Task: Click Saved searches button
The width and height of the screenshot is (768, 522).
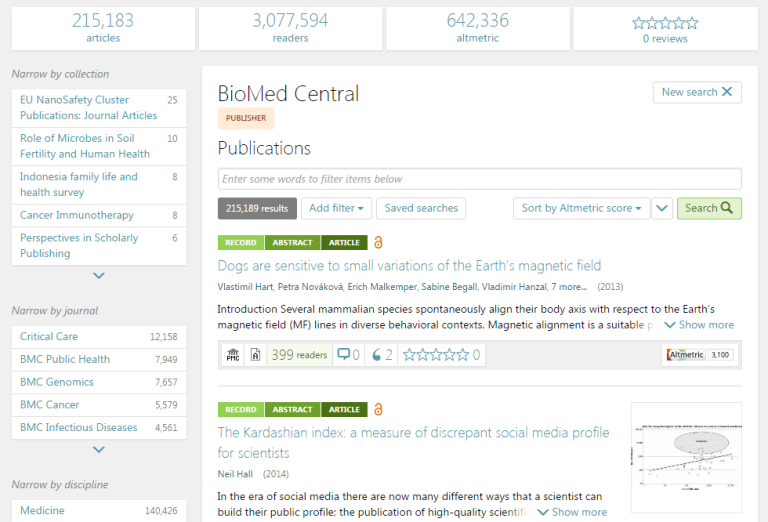Action: [421, 208]
